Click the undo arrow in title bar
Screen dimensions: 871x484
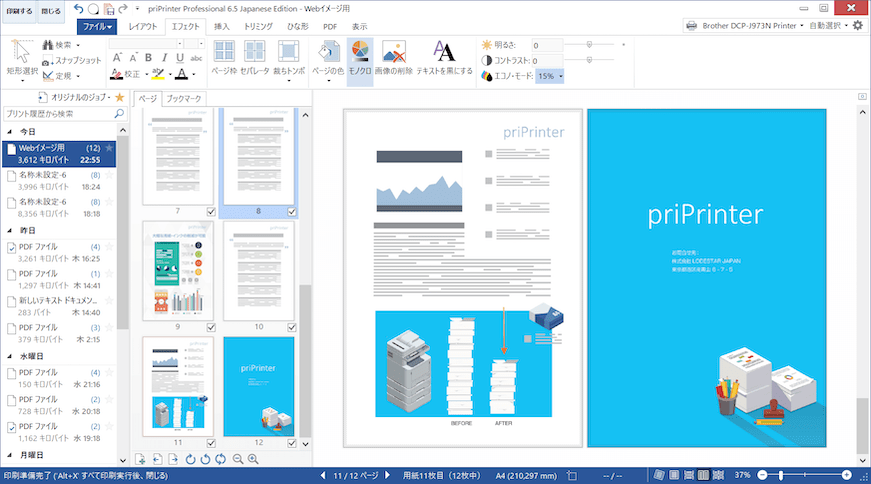[x=79, y=8]
